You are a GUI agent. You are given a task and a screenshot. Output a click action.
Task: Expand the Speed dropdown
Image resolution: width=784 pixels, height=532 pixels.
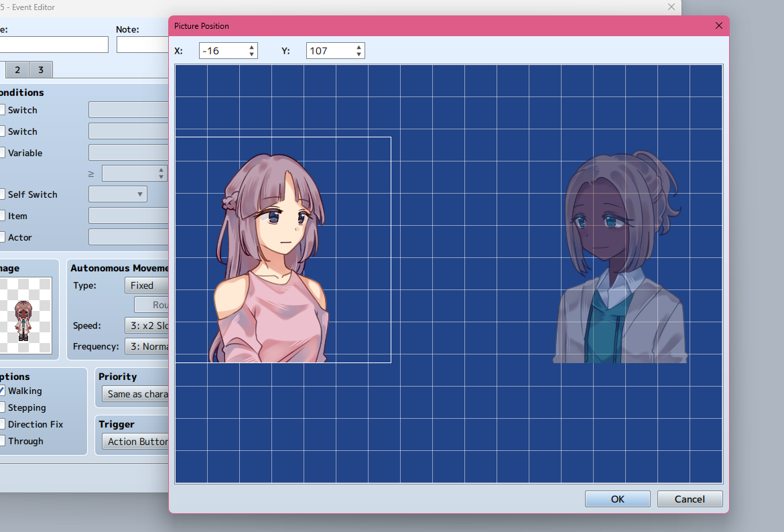coord(146,326)
